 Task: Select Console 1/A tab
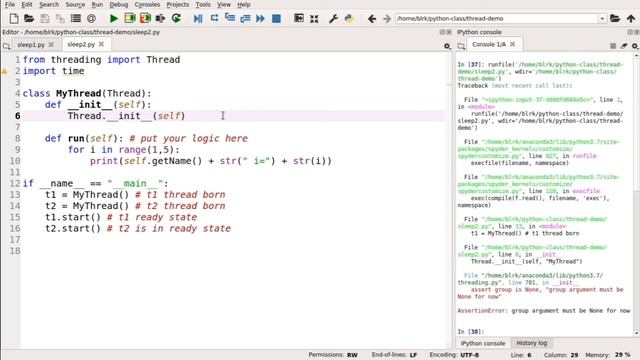pos(489,44)
